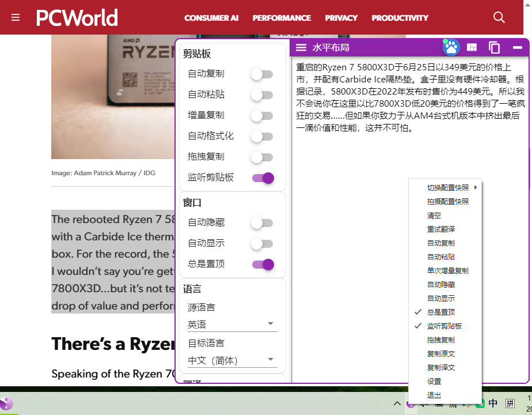The image size is (532, 415).
Task: Click the 水平布局 title text
Action: point(331,47)
